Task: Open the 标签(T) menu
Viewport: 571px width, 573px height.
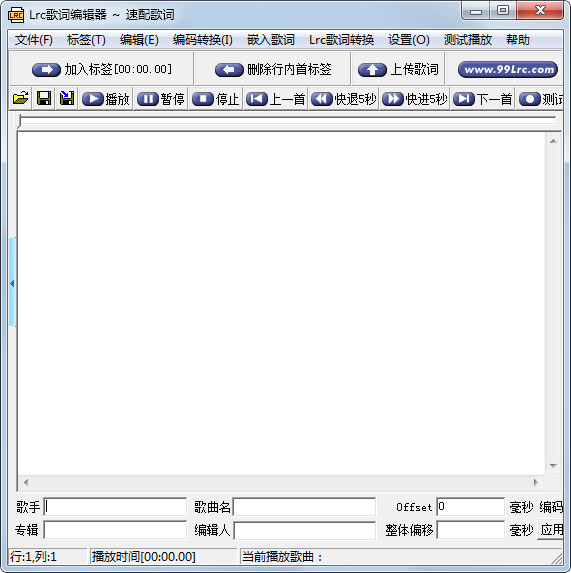Action: [86, 39]
